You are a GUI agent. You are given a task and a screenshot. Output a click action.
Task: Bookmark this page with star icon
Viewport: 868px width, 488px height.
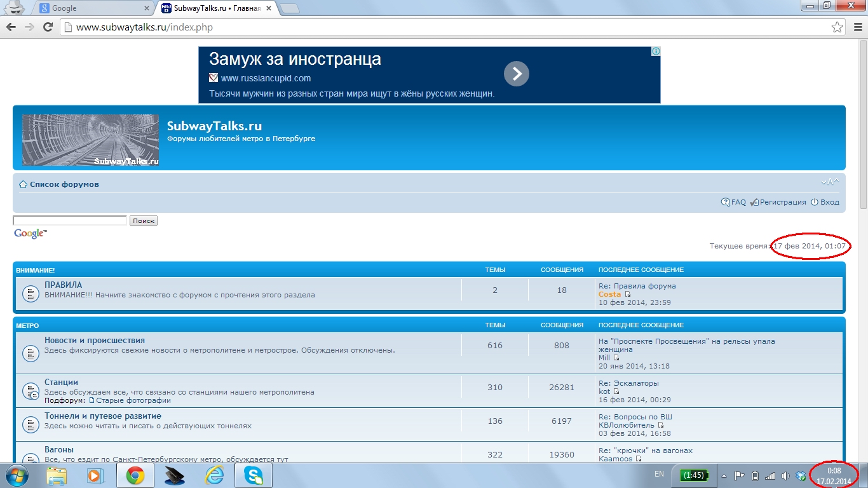837,27
